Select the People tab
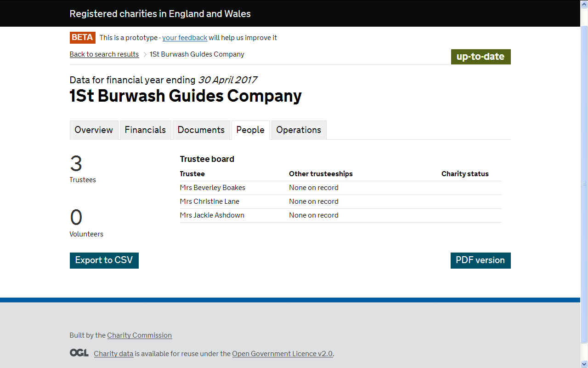The height and width of the screenshot is (368, 588). click(x=250, y=130)
